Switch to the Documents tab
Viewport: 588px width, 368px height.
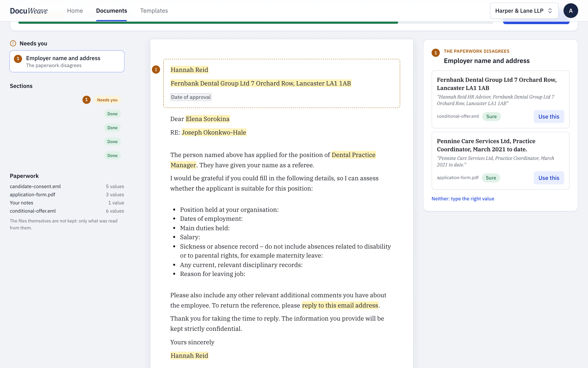111,11
